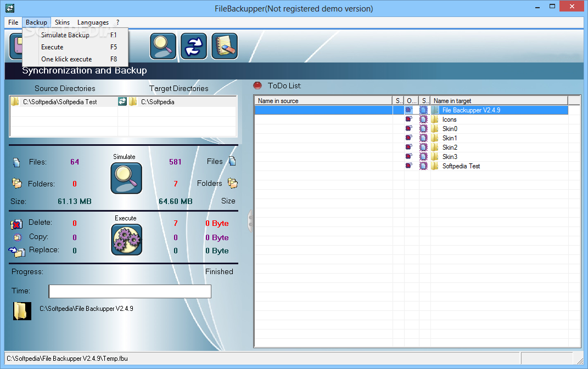588x369 pixels.
Task: Click the synchronize arrows toolbar icon
Action: tap(194, 46)
